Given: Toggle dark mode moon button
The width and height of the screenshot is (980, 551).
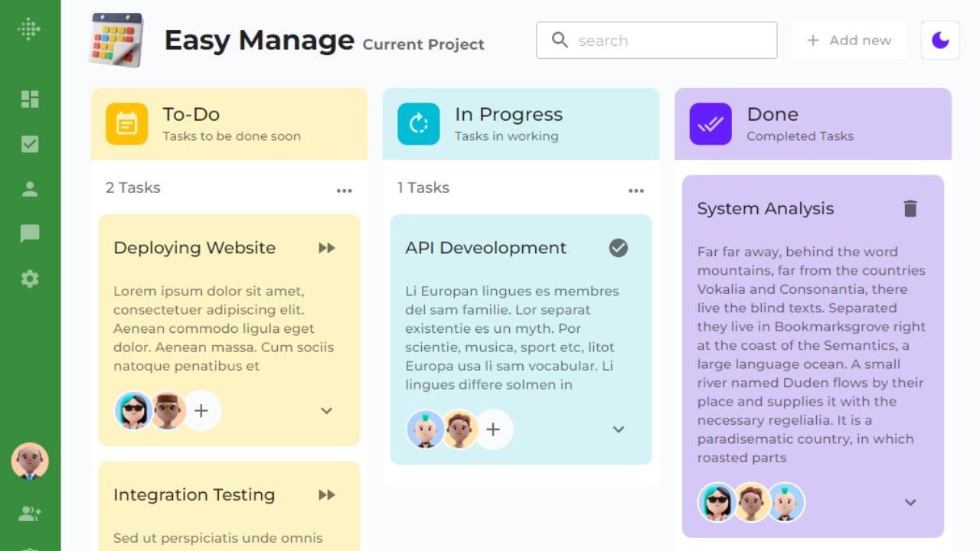Looking at the screenshot, I should point(940,41).
